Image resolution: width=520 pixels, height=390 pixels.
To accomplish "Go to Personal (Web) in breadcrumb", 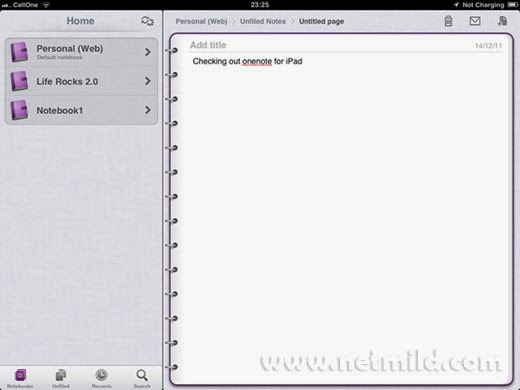I will (201, 21).
